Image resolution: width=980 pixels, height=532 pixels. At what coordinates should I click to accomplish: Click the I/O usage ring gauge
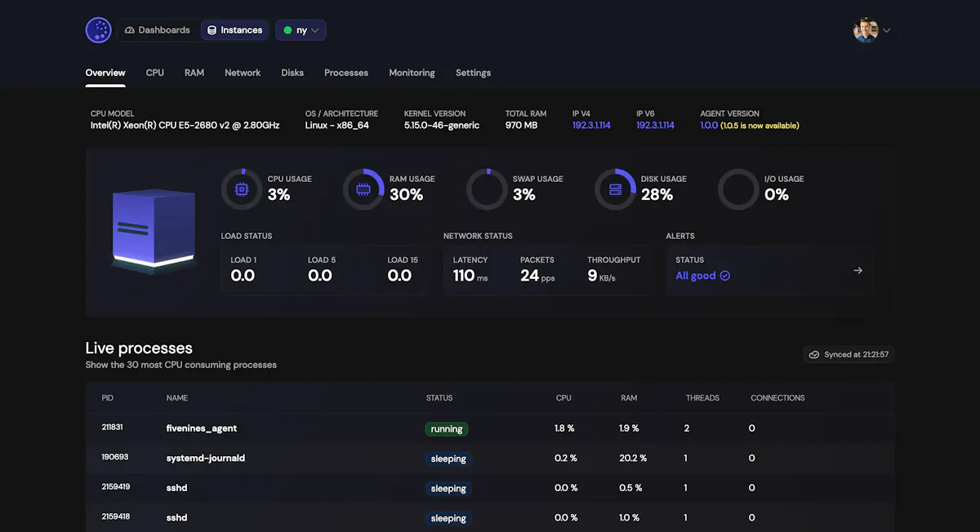[x=738, y=189]
